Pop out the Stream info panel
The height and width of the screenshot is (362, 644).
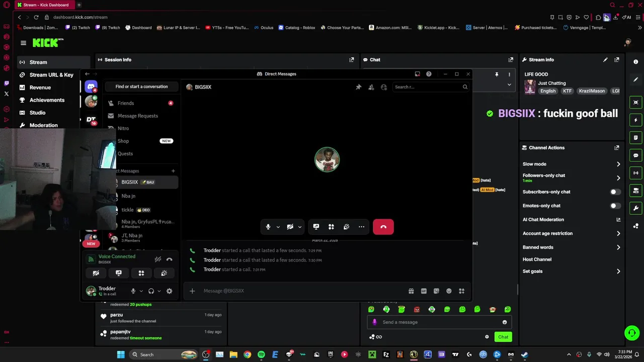coord(616,60)
